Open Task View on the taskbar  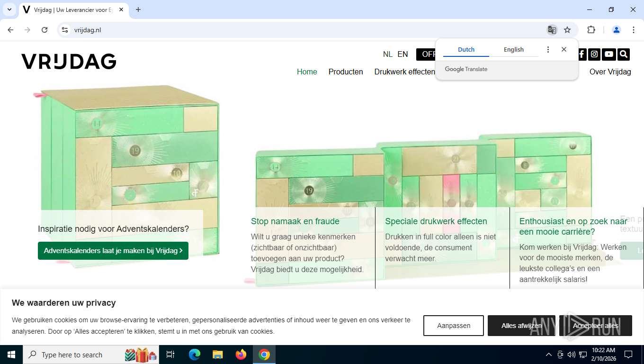170,355
